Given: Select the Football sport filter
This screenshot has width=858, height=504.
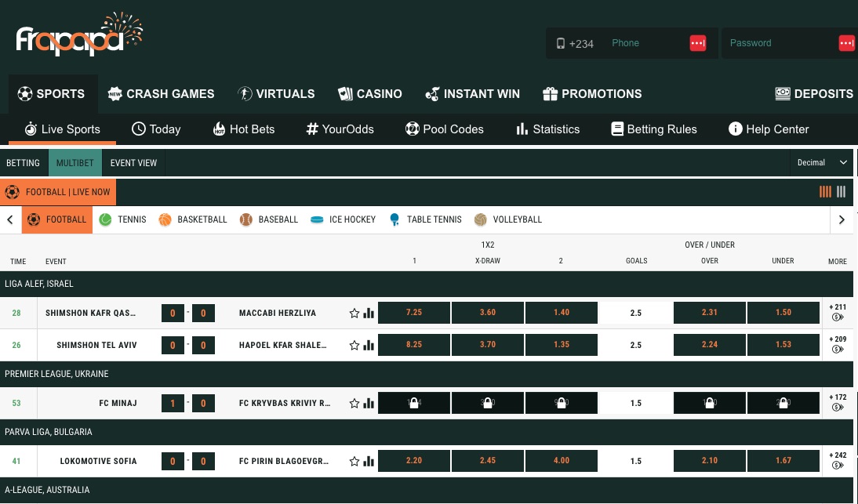Looking at the screenshot, I should click(57, 219).
